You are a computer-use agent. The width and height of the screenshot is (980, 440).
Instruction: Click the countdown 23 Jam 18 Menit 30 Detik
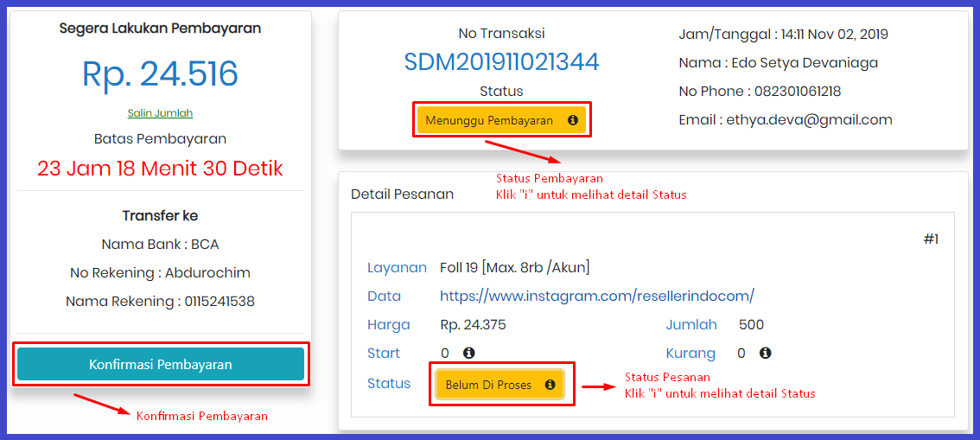160,168
